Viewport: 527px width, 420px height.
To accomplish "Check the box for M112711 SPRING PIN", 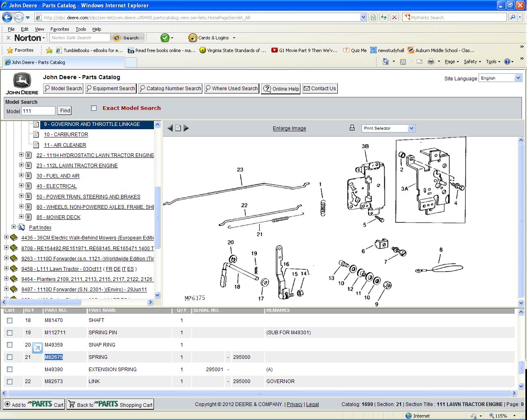I will tap(10, 333).
